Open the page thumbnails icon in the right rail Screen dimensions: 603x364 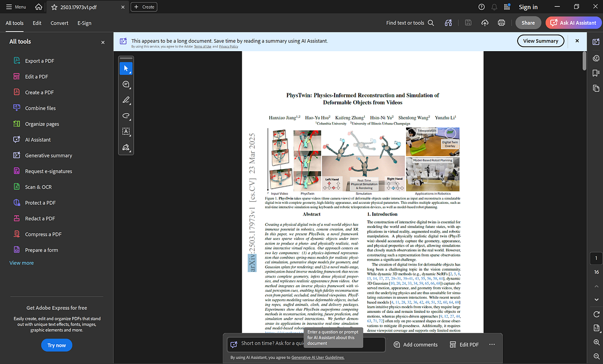point(596,88)
